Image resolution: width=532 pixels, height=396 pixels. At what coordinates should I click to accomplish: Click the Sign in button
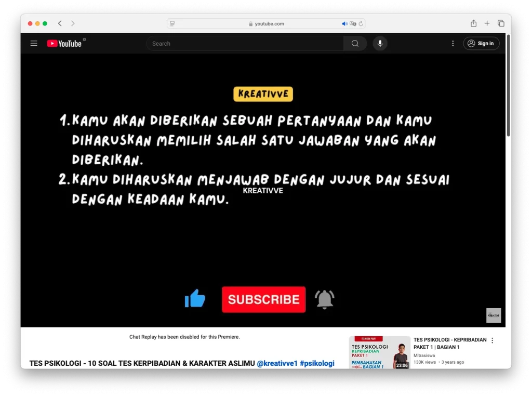click(481, 44)
